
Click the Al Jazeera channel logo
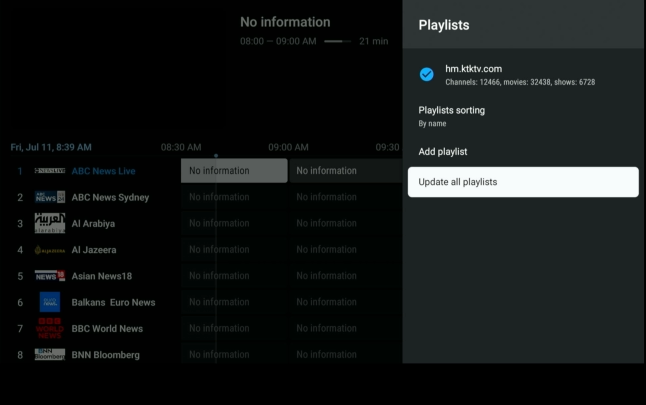(50, 250)
